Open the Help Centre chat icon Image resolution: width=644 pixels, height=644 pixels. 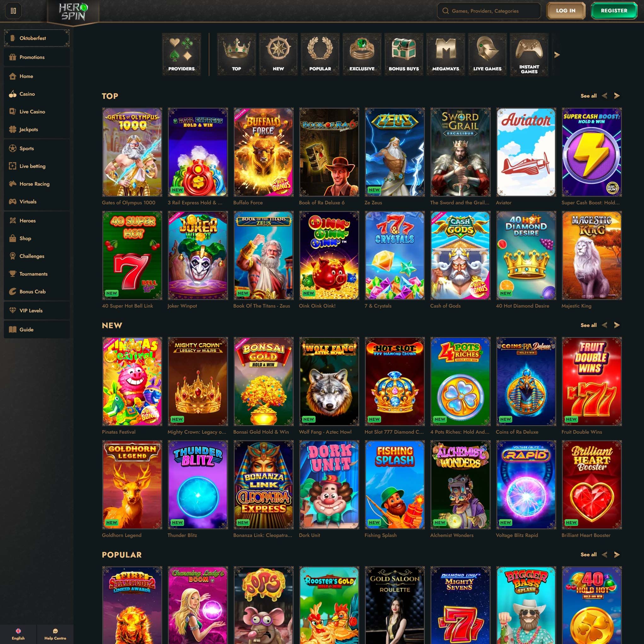coord(55,631)
